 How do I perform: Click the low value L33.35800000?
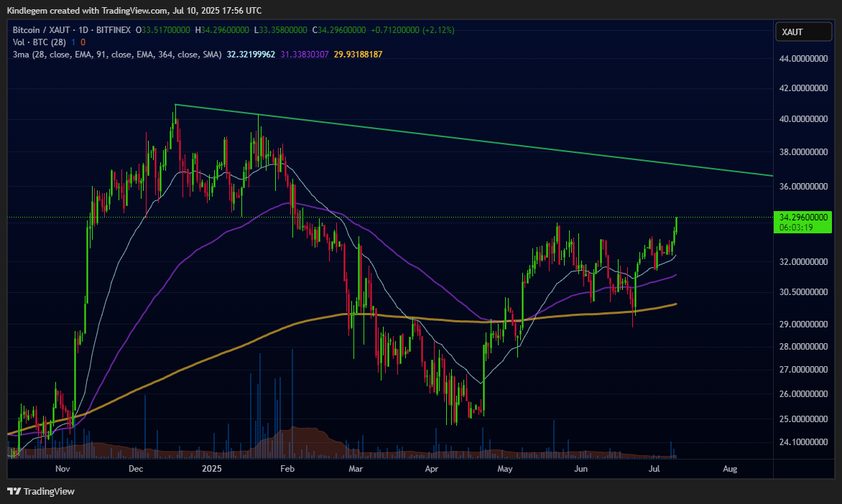(x=280, y=30)
